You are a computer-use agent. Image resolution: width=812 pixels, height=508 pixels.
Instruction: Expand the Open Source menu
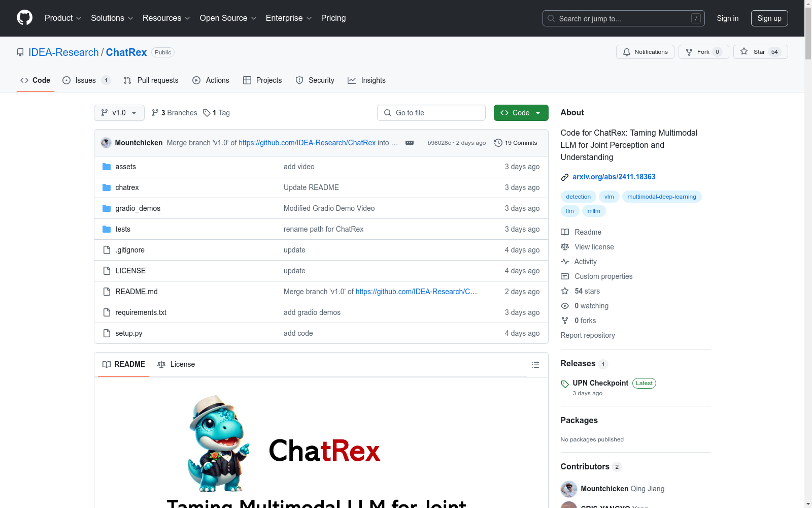coord(228,18)
